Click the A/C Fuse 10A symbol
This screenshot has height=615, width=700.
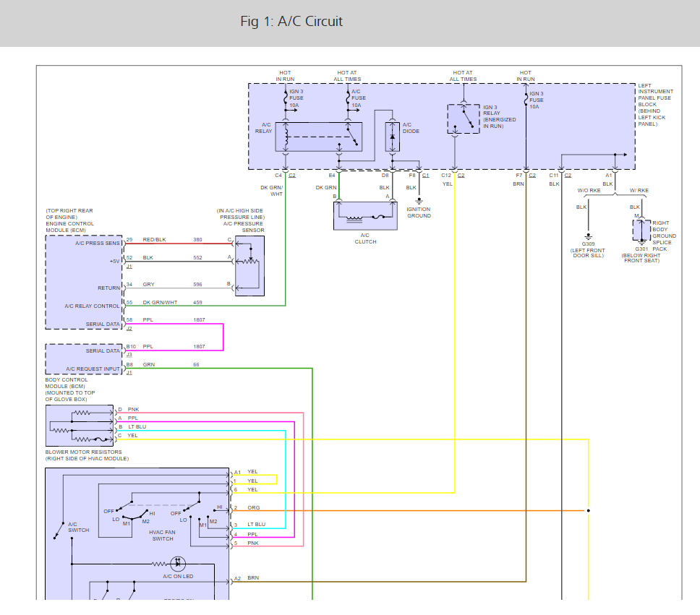click(348, 98)
